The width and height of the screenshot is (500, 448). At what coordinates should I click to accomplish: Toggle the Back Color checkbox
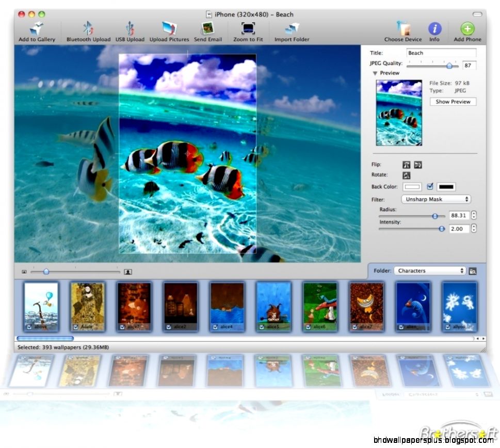430,186
